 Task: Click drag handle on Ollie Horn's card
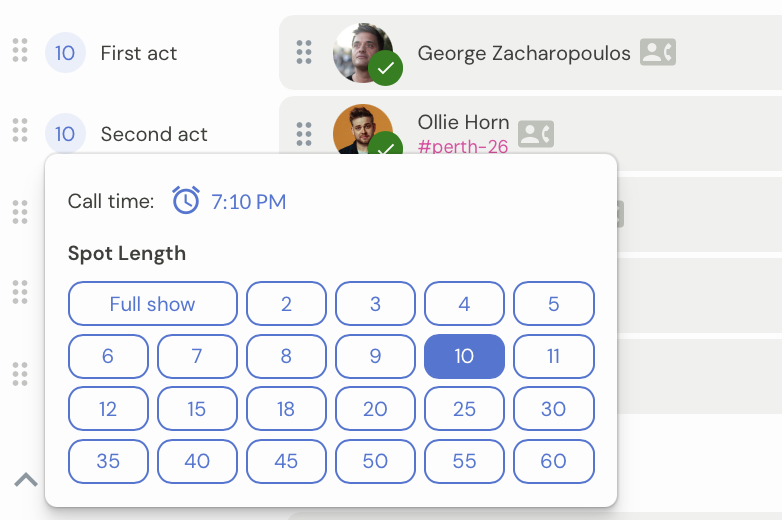coord(305,133)
